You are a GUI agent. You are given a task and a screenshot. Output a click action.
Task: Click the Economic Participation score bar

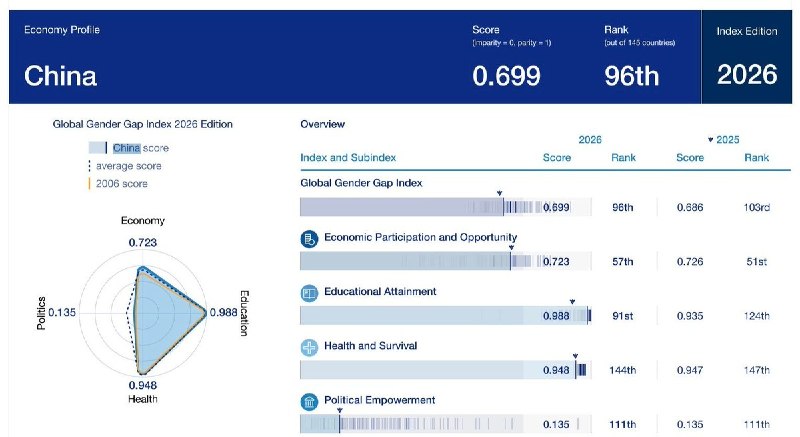pos(446,262)
